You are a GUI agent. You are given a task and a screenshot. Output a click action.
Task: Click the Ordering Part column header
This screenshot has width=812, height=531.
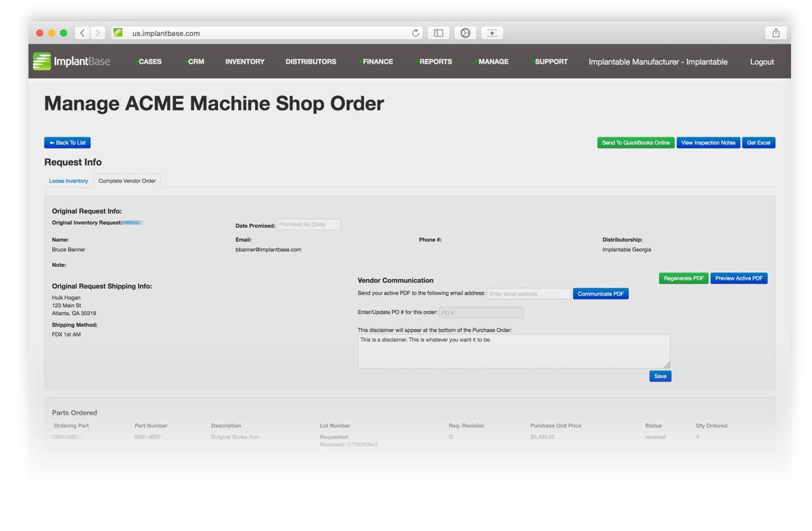(71, 426)
